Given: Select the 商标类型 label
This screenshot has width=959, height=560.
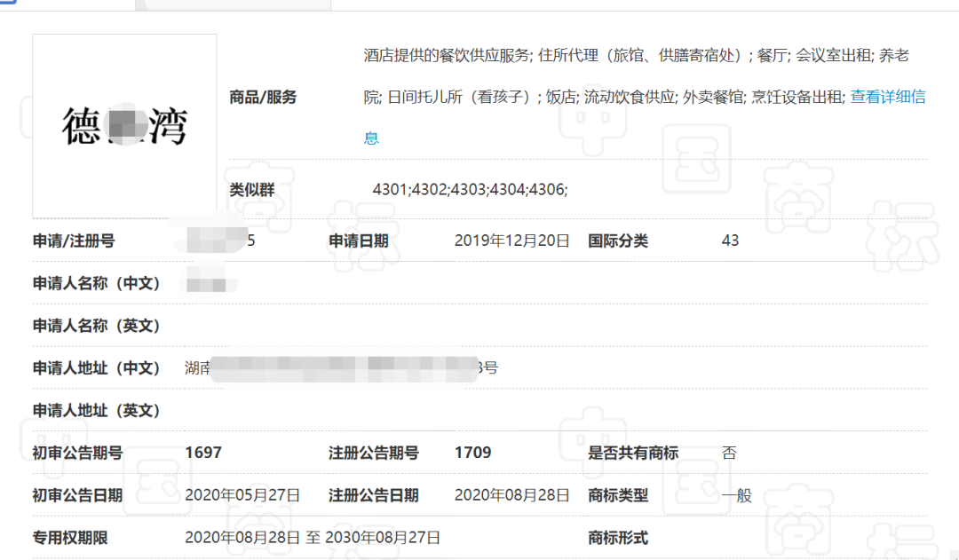Looking at the screenshot, I should pos(618,495).
